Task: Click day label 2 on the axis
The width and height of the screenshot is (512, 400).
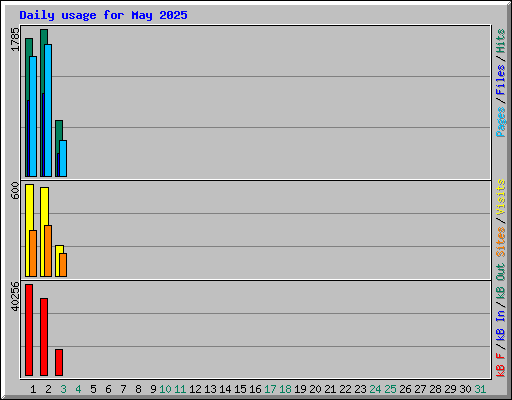Action: (x=48, y=389)
